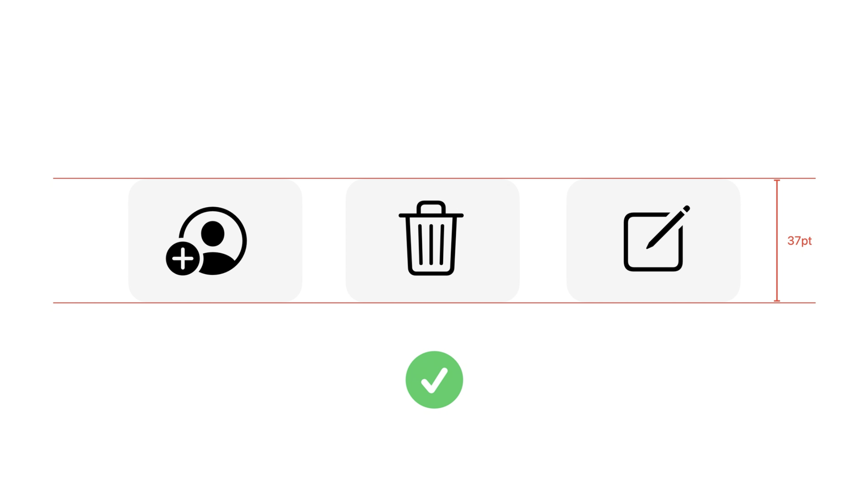This screenshot has height=482, width=868.
Task: Click the green checkmark circle
Action: 434,380
